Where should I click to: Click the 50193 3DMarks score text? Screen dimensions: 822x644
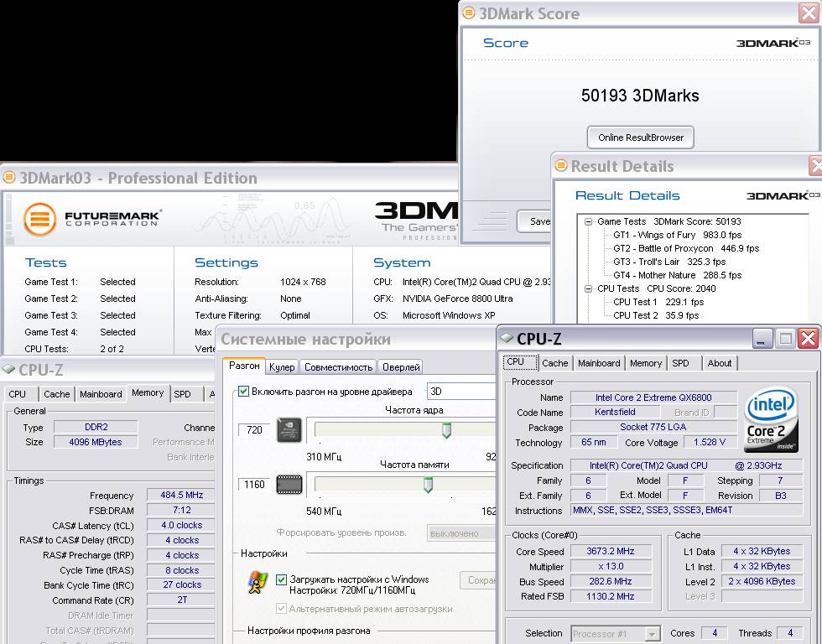640,96
